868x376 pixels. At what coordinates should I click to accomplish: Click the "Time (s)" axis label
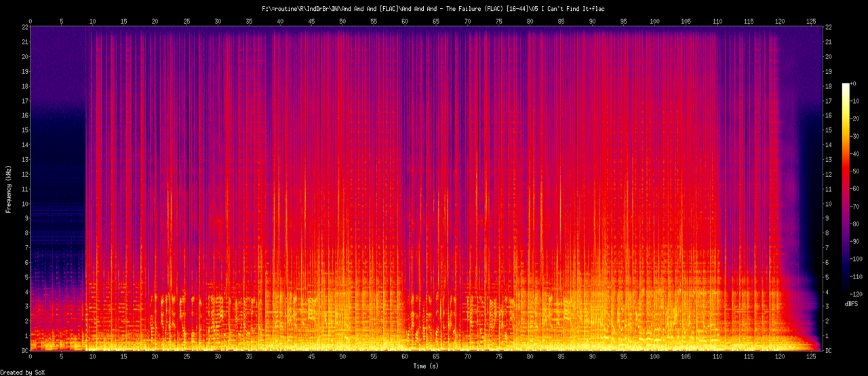pos(427,366)
